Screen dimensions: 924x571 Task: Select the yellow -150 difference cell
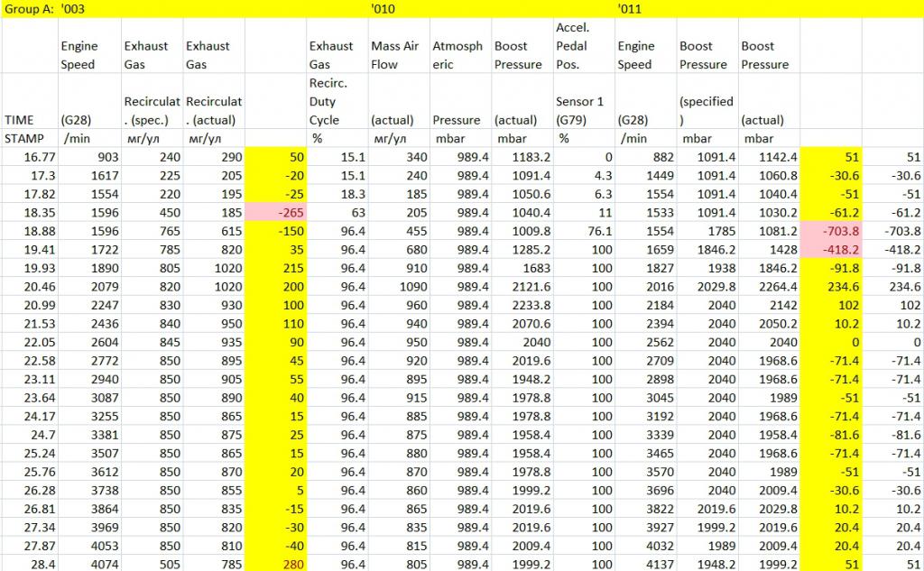275,230
